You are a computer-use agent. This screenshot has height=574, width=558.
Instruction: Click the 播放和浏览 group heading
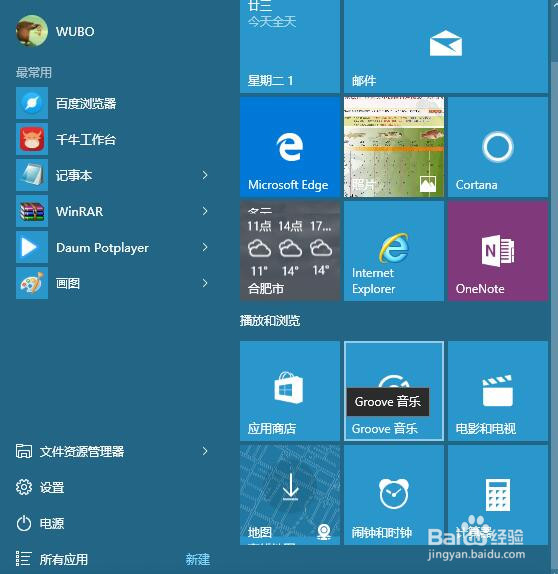coord(270,321)
